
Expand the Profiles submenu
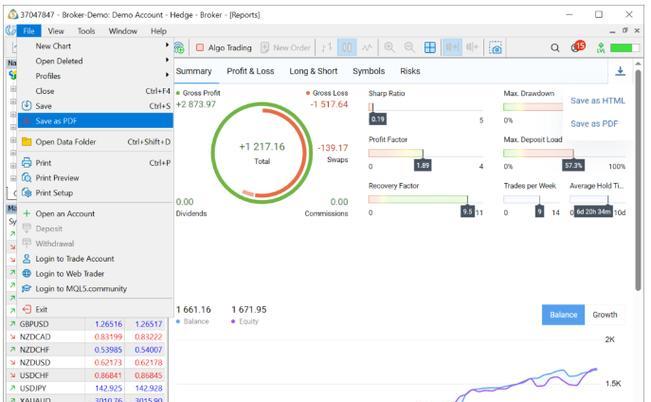coord(95,76)
